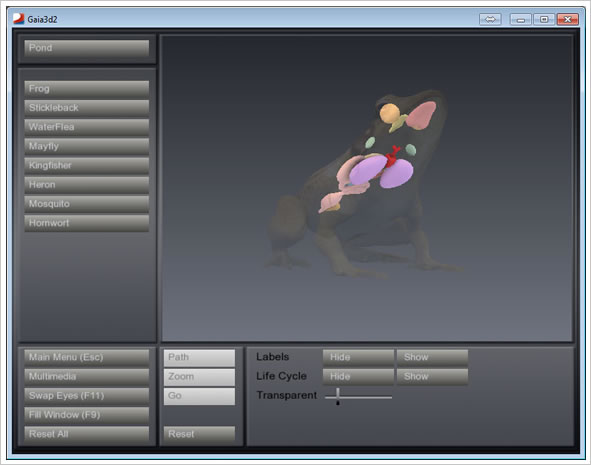Hide the Life Cycle
This screenshot has width=591, height=465.
click(358, 376)
